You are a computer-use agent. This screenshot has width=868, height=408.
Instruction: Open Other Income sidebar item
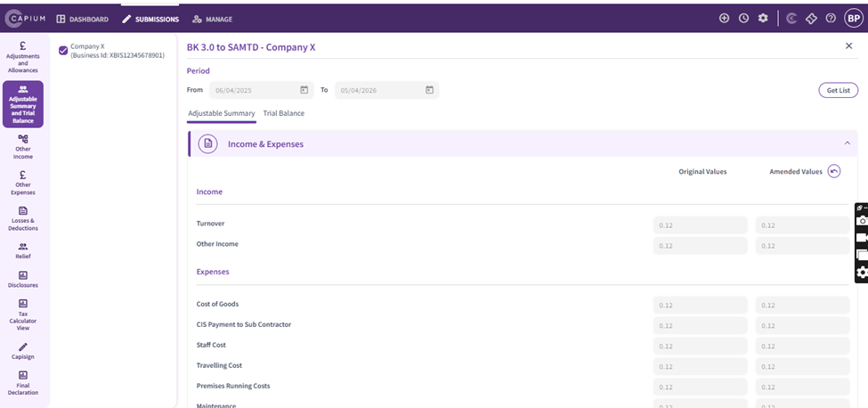22,147
